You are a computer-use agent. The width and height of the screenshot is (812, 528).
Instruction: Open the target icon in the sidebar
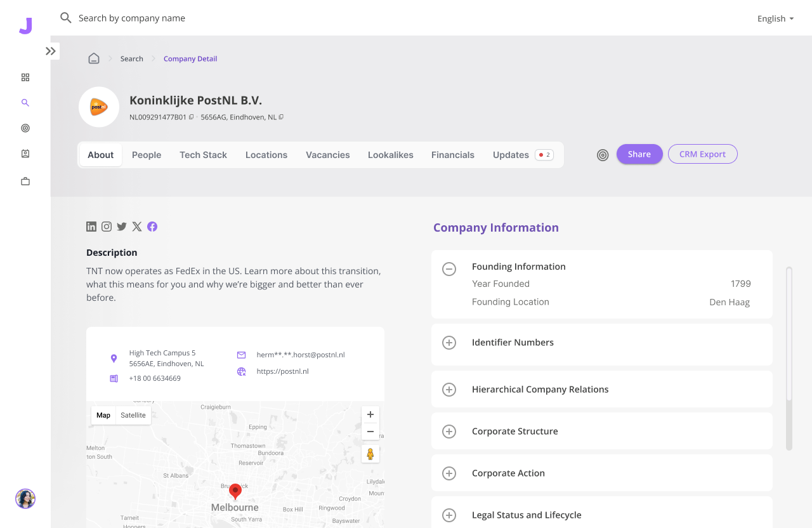tap(25, 128)
